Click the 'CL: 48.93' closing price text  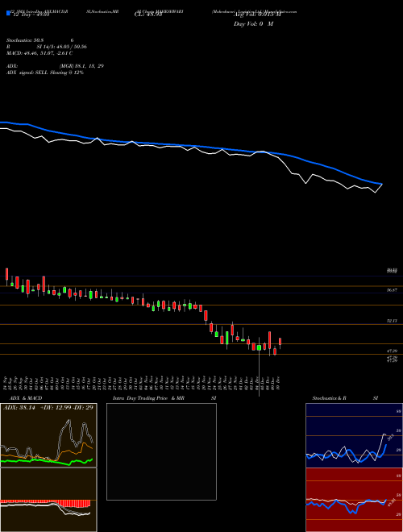(148, 15)
